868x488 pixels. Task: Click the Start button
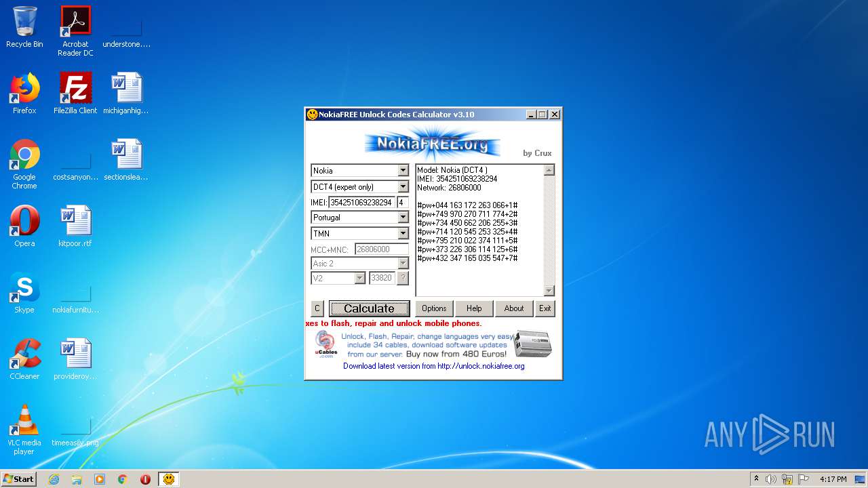click(x=18, y=479)
